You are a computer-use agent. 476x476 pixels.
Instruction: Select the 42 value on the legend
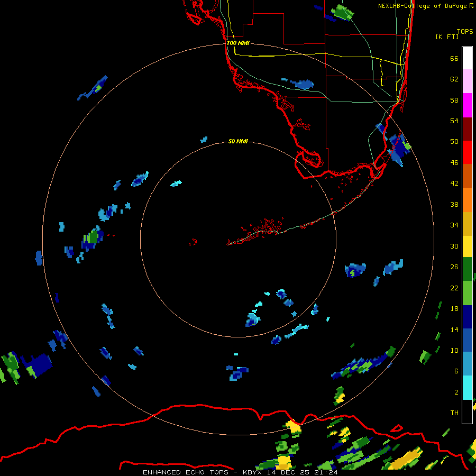click(454, 184)
